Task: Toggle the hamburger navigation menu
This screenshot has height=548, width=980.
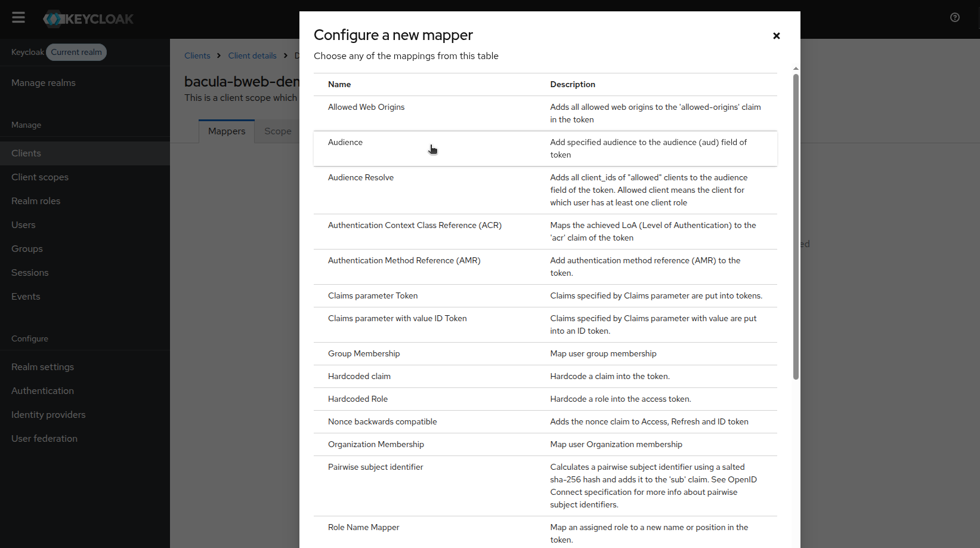Action: pyautogui.click(x=18, y=18)
